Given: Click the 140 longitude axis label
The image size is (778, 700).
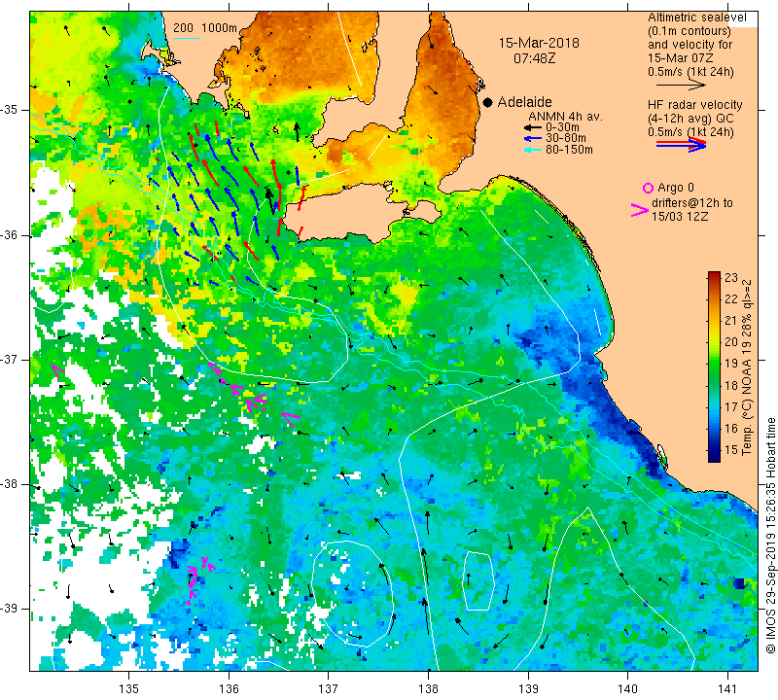Looking at the screenshot, I should pos(627,689).
